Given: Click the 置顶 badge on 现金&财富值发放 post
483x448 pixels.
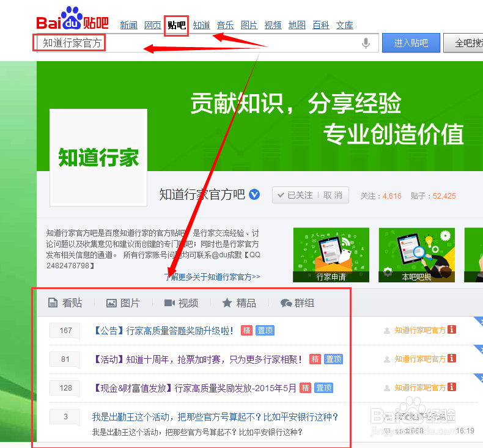Looking at the screenshot, I should (x=324, y=387).
